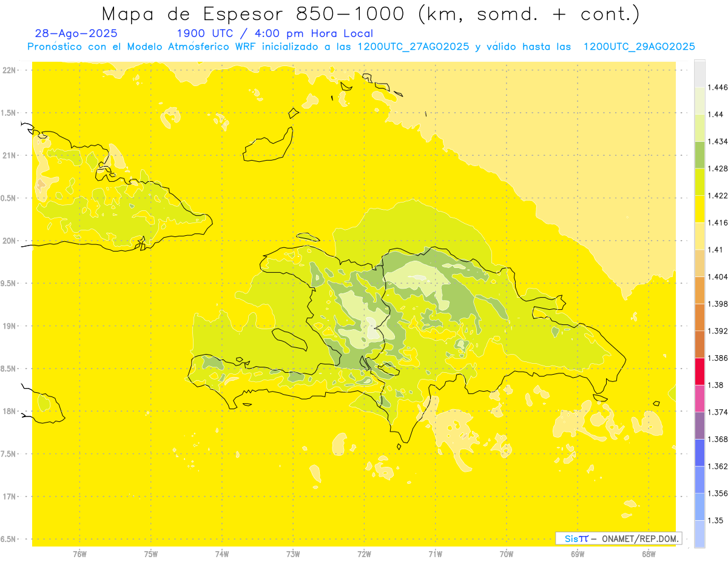This screenshot has height=562, width=728.
Task: Click the latitude label '17N'
Action: [x=9, y=497]
